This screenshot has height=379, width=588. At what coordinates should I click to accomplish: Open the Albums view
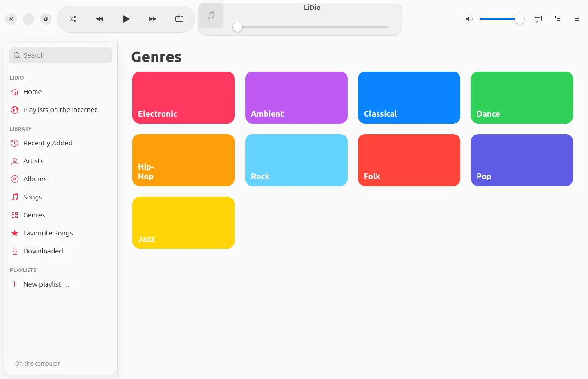[61, 179]
